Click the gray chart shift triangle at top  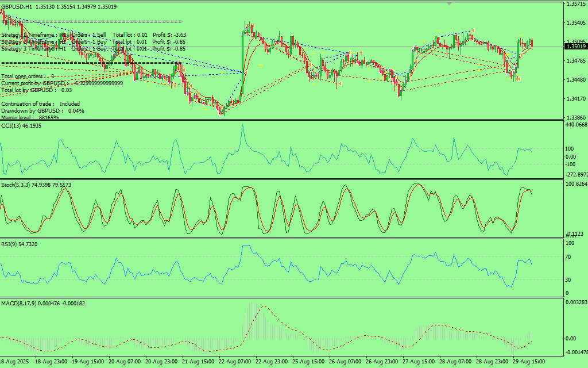coord(449,3)
